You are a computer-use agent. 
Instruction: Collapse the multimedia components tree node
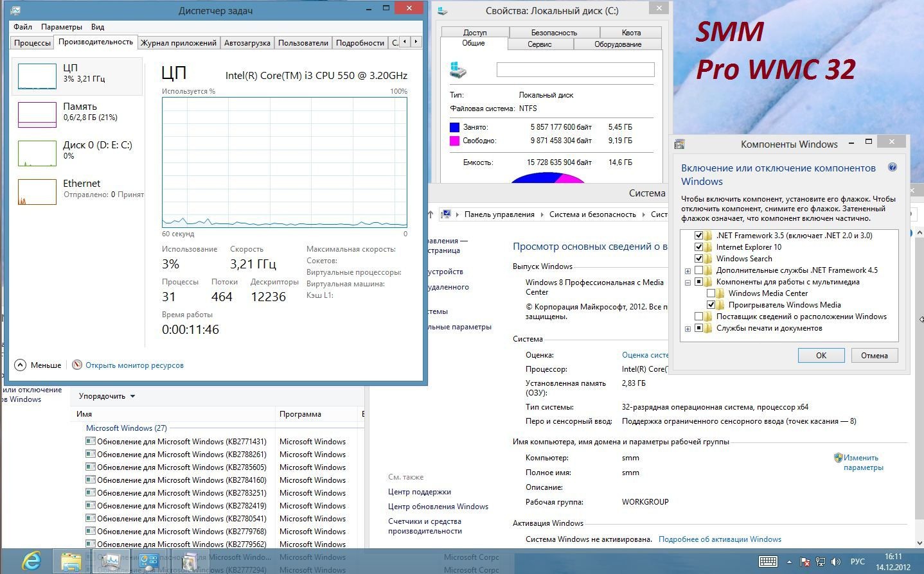tap(688, 282)
